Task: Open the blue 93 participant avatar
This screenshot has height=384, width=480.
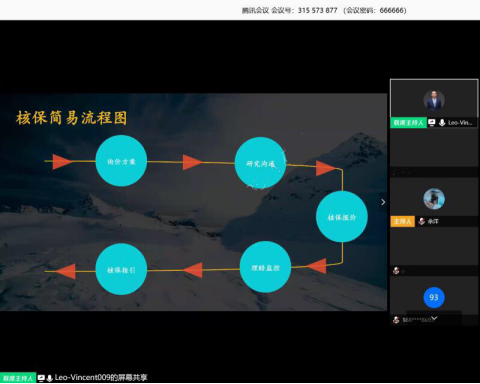Action: pos(434,297)
